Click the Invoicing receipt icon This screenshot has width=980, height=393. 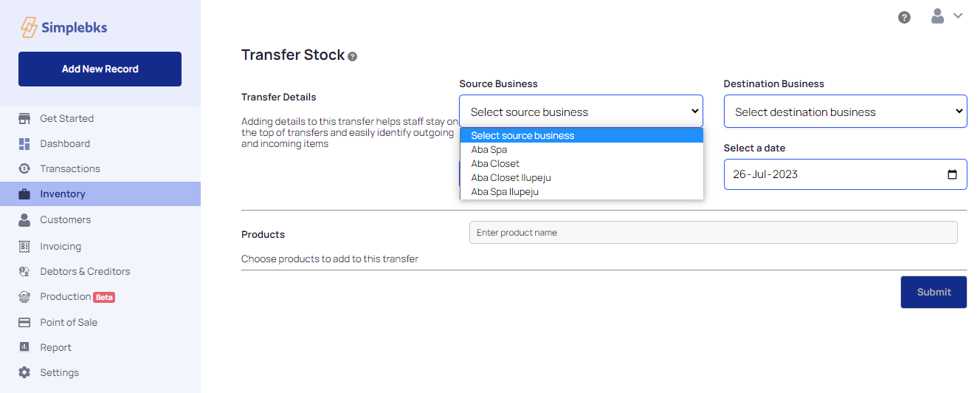[x=24, y=246]
